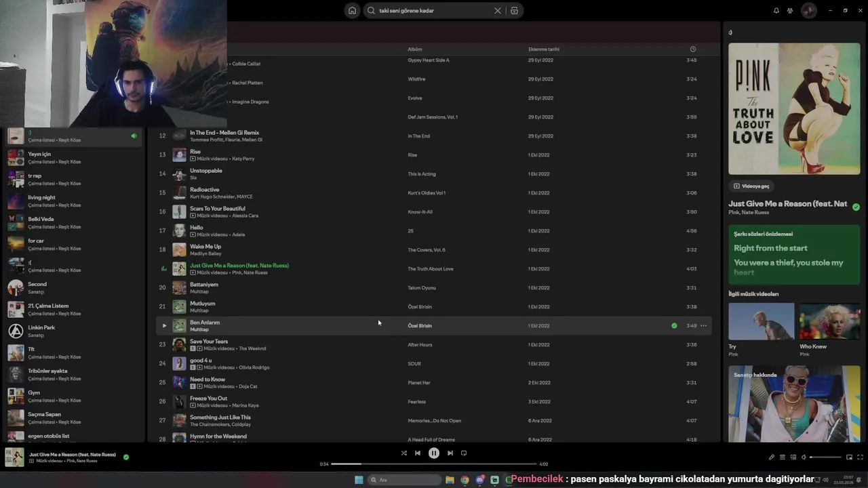Click the Windows taskbar search box
This screenshot has width=868, height=488.
point(404,480)
